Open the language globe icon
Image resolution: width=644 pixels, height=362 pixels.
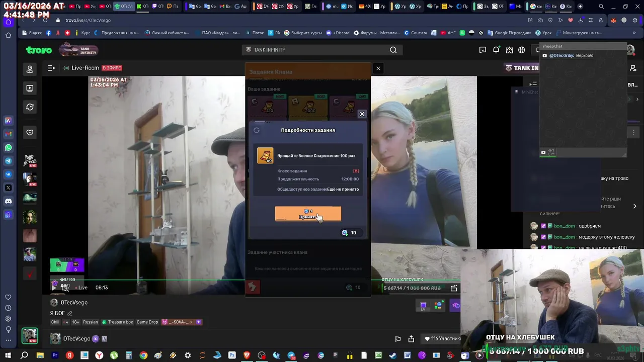tap(522, 50)
